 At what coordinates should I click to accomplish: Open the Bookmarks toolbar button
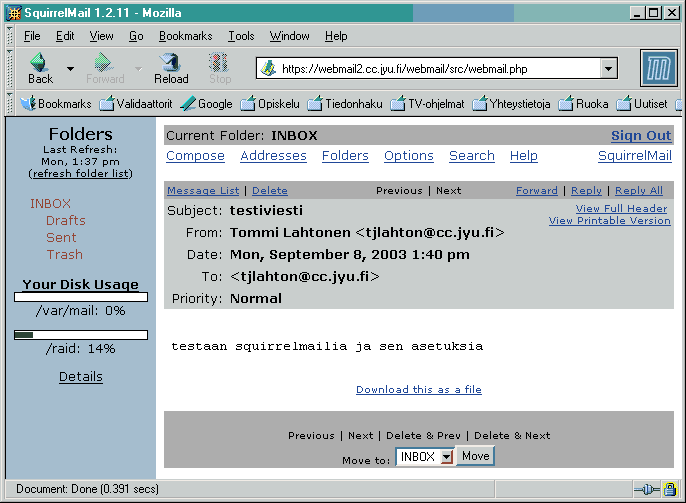coord(56,104)
